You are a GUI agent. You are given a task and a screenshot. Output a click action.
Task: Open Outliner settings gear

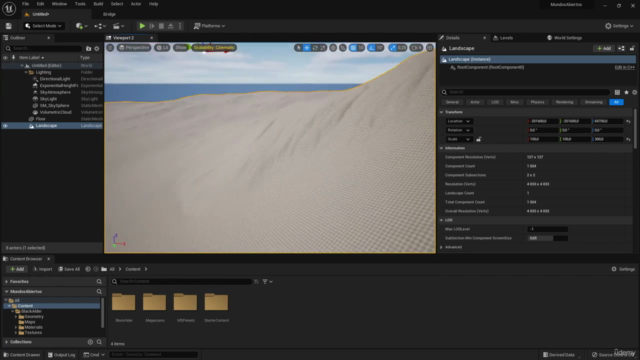click(x=97, y=49)
